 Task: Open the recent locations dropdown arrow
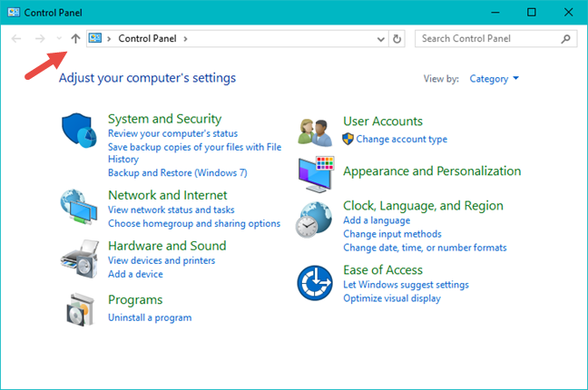[x=59, y=39]
